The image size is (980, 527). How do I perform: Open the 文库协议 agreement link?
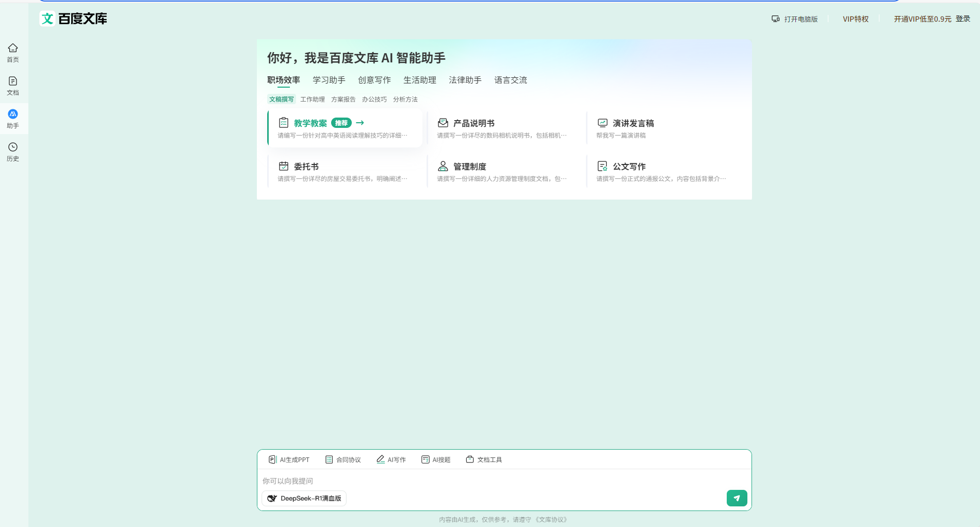(x=551, y=519)
